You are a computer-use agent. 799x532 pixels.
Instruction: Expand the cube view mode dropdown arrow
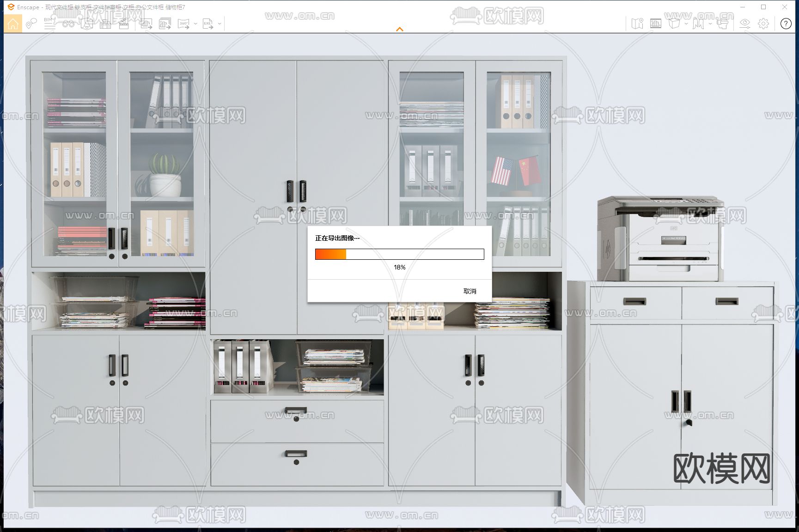686,24
